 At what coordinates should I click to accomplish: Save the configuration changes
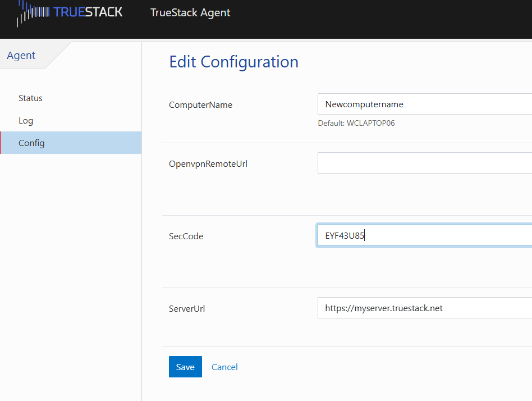(185, 367)
